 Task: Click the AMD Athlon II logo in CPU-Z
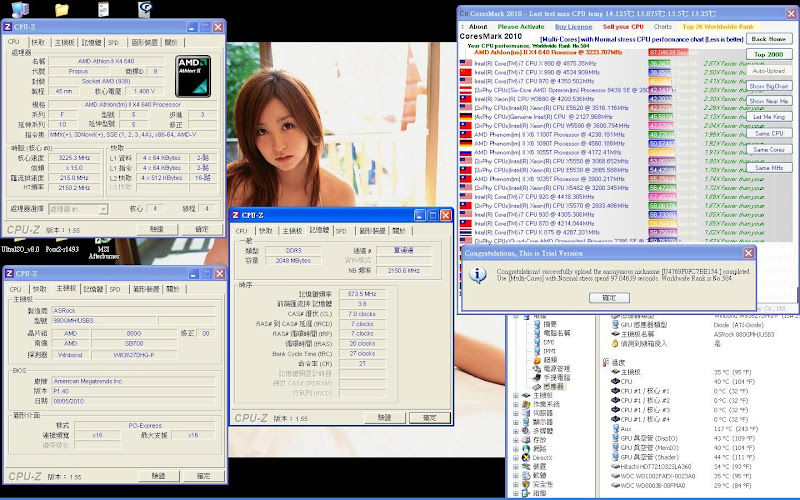click(193, 76)
